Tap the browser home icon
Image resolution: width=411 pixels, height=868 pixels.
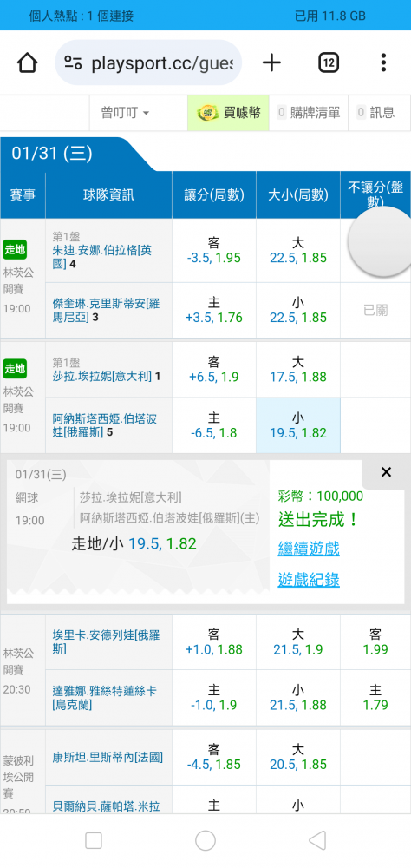coord(27,62)
